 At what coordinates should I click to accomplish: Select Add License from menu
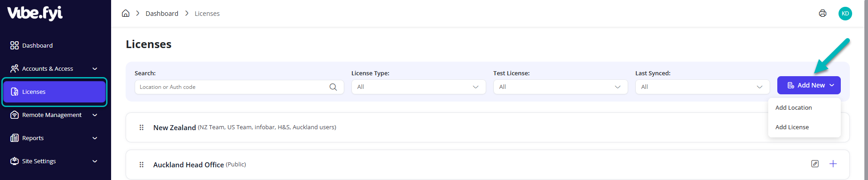pos(792,127)
